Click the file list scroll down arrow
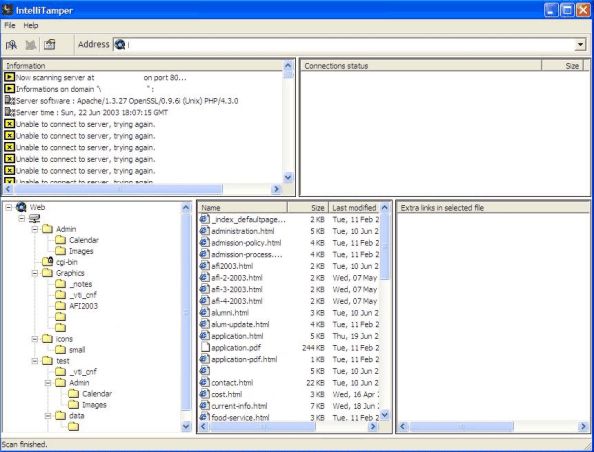This screenshot has width=594, height=452. coord(385,415)
